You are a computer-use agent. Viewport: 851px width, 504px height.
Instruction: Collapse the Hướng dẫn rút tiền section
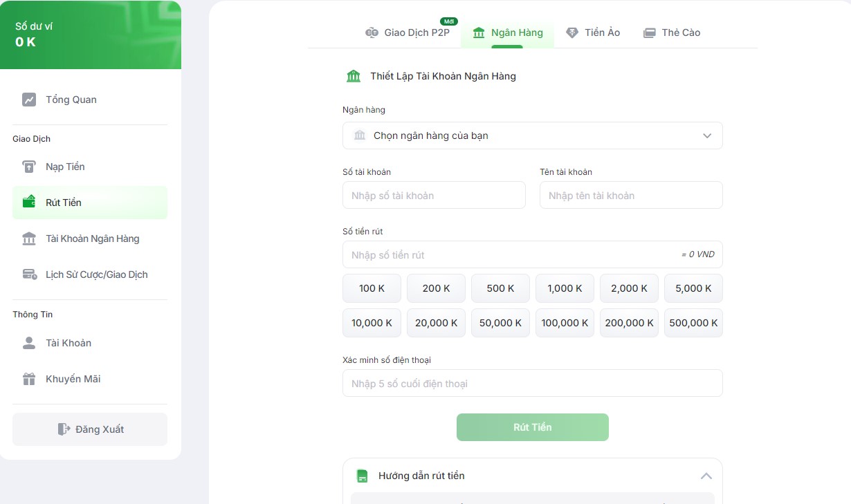(706, 476)
